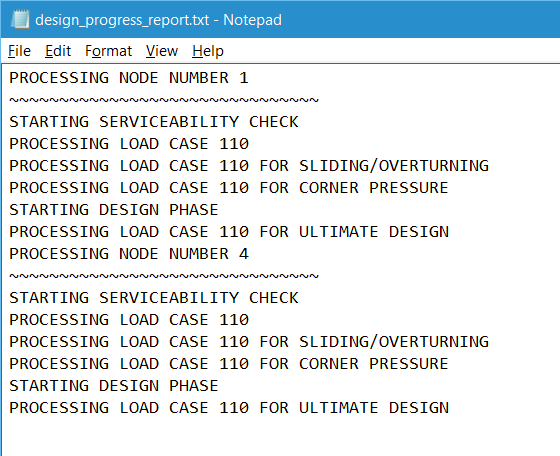Click the first 'PROCESSING LOAD CASE 110' line
Image resolution: width=560 pixels, height=456 pixels.
coord(129,144)
